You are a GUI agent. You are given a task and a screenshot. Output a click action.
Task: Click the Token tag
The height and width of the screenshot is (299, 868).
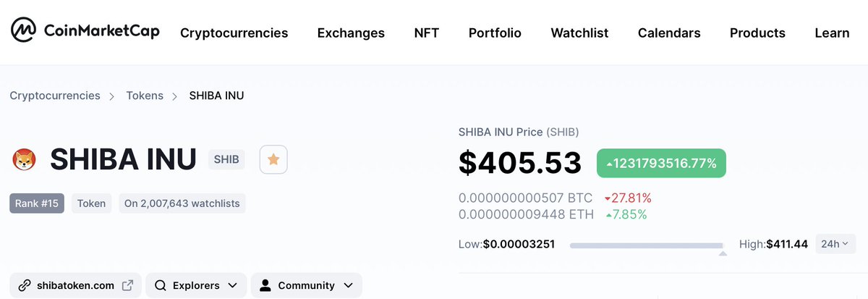point(92,203)
